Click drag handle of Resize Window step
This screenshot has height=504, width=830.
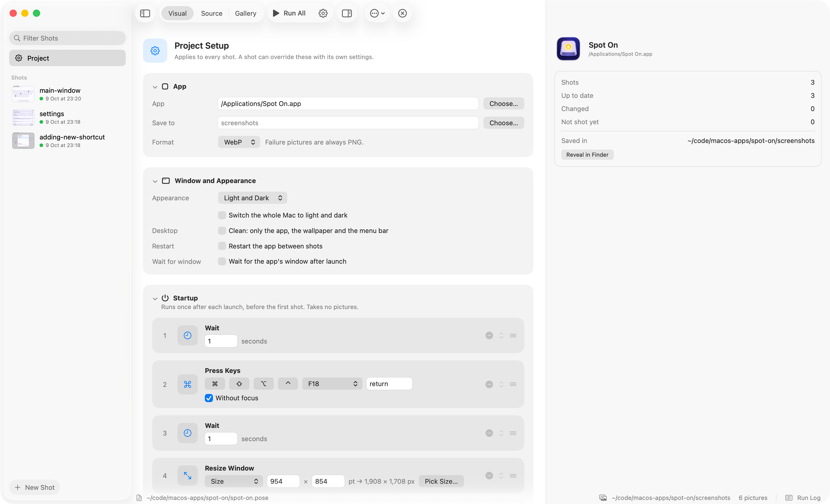pos(513,476)
